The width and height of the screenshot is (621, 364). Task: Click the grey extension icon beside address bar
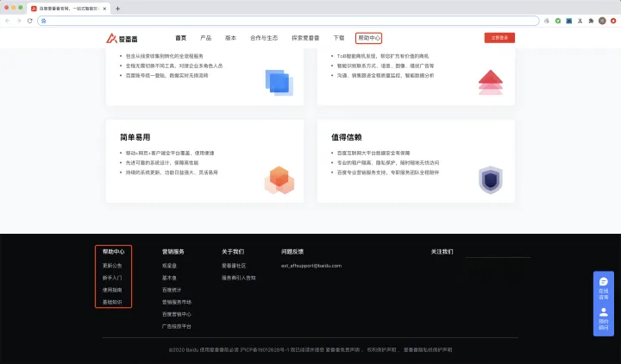tap(547, 21)
